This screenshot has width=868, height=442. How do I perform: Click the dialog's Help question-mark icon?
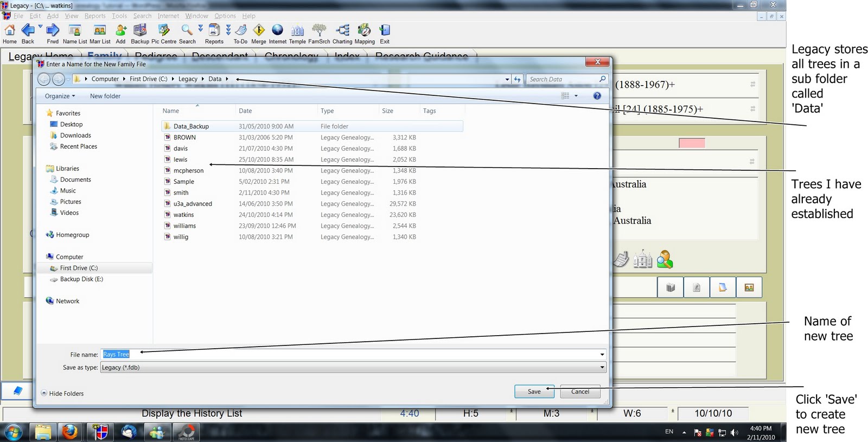[597, 96]
